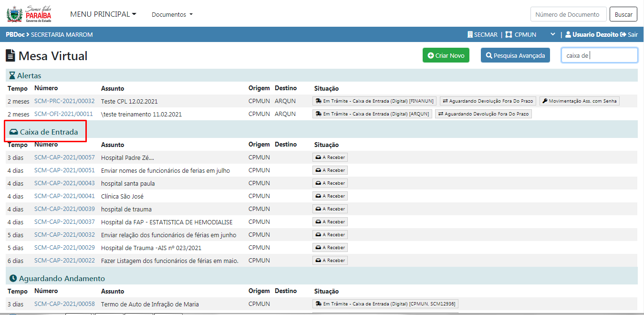Click A Receber icon for hospital de trauma
Screen dimensions: 644x315
click(x=318, y=209)
